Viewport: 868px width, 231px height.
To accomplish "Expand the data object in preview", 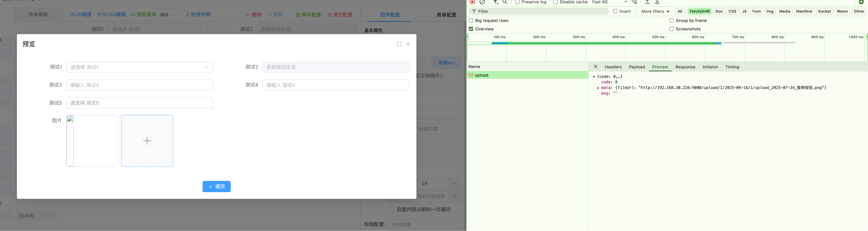I will [x=598, y=88].
